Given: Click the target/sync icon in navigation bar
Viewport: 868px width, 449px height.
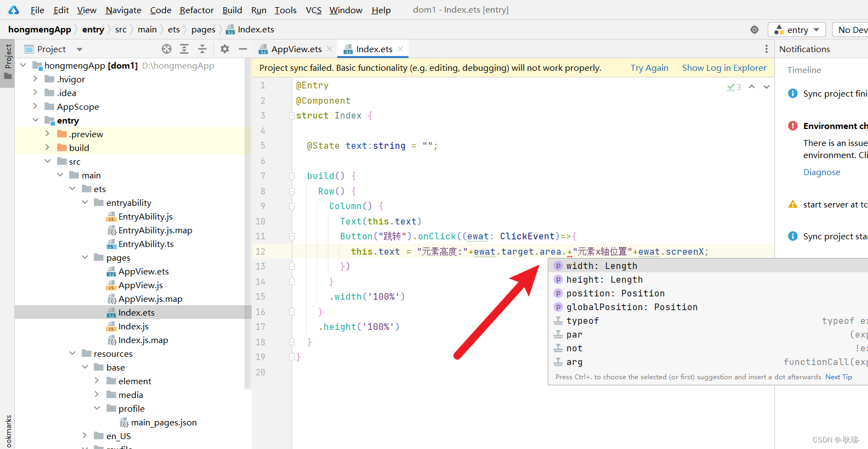Looking at the screenshot, I should pos(754,30).
